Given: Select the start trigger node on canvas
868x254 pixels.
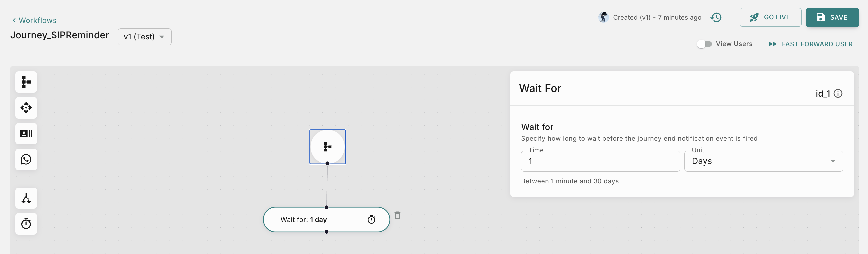Looking at the screenshot, I should [x=327, y=147].
